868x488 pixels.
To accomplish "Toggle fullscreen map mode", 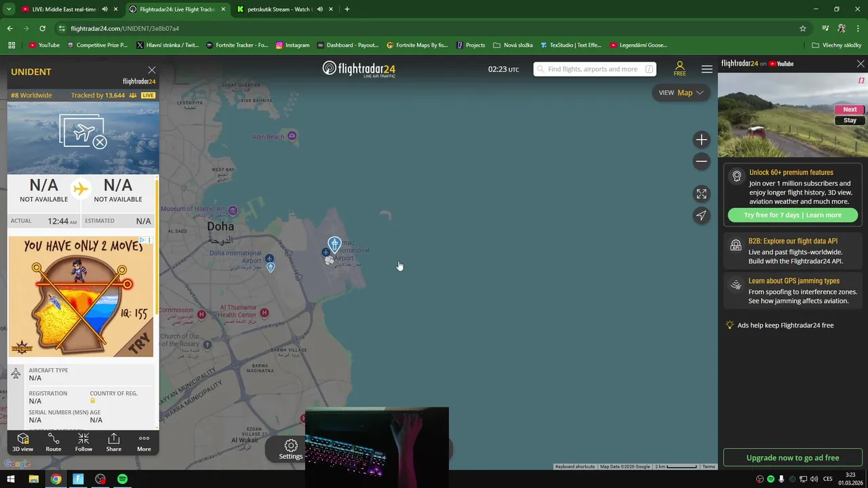I will [701, 194].
